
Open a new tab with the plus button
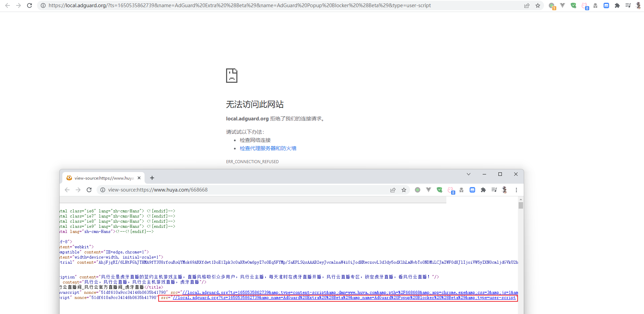[x=152, y=178]
